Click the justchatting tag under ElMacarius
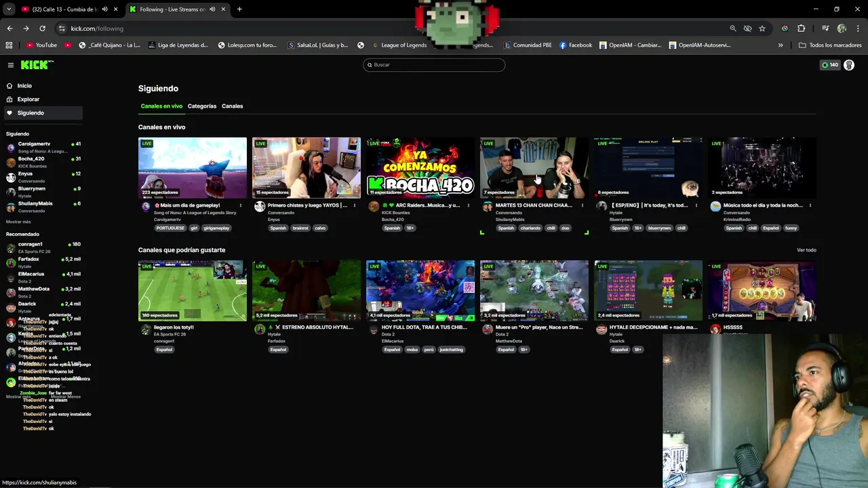868x488 pixels. pos(451,350)
